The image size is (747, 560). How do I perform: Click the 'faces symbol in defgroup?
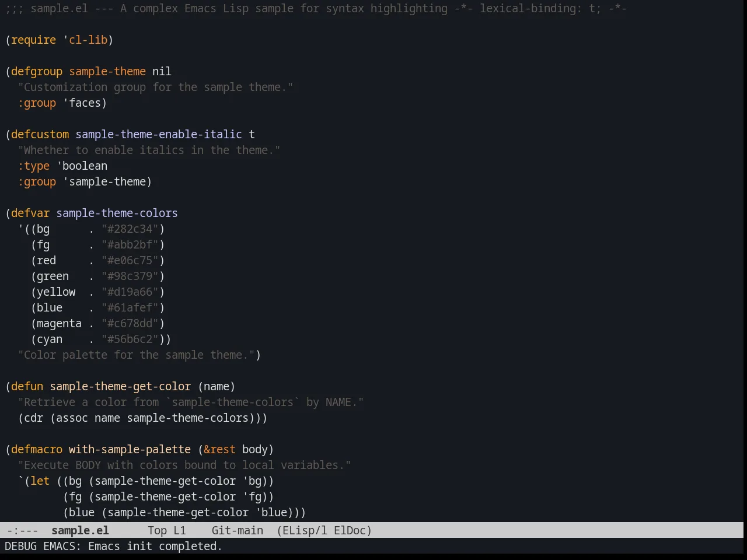pos(82,103)
